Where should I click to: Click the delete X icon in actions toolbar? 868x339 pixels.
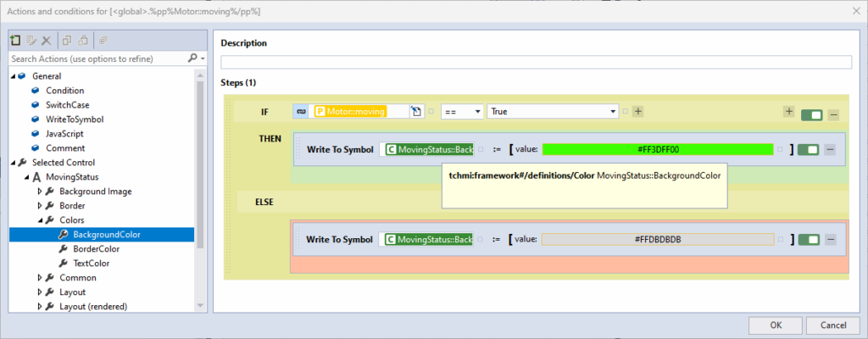tap(47, 40)
